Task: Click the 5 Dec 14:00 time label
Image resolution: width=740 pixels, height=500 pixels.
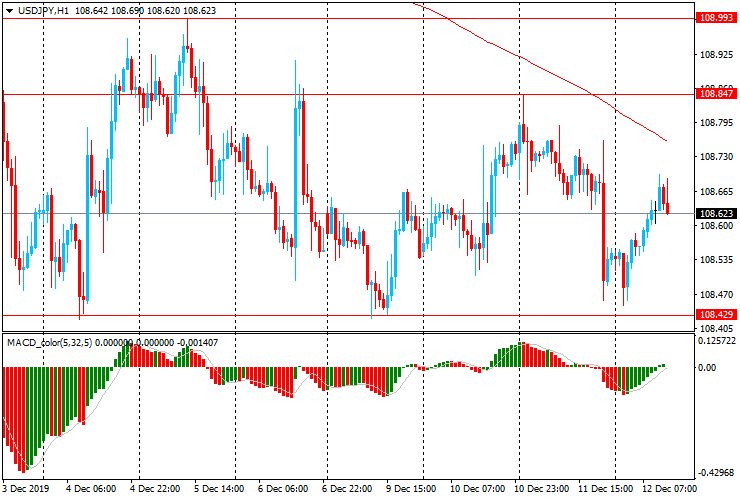Action: [x=218, y=491]
